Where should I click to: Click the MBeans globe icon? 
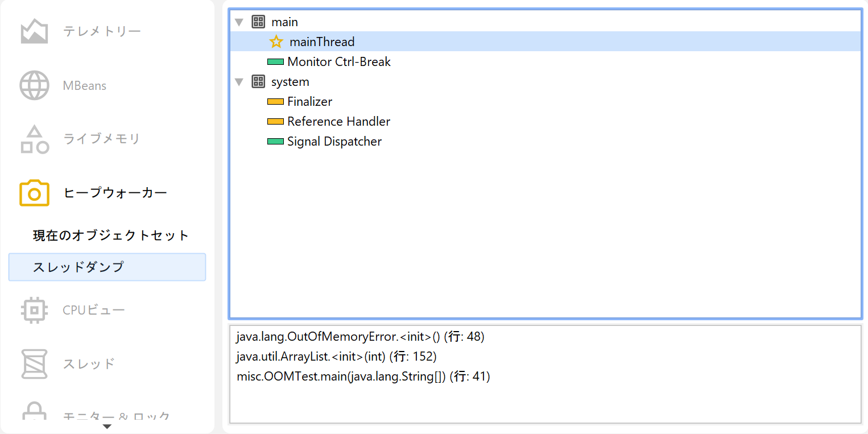pyautogui.click(x=34, y=86)
